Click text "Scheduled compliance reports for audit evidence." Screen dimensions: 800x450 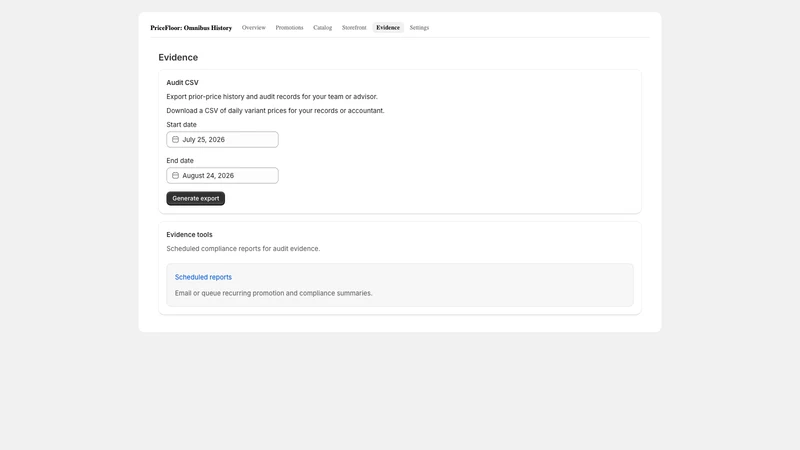pos(243,249)
